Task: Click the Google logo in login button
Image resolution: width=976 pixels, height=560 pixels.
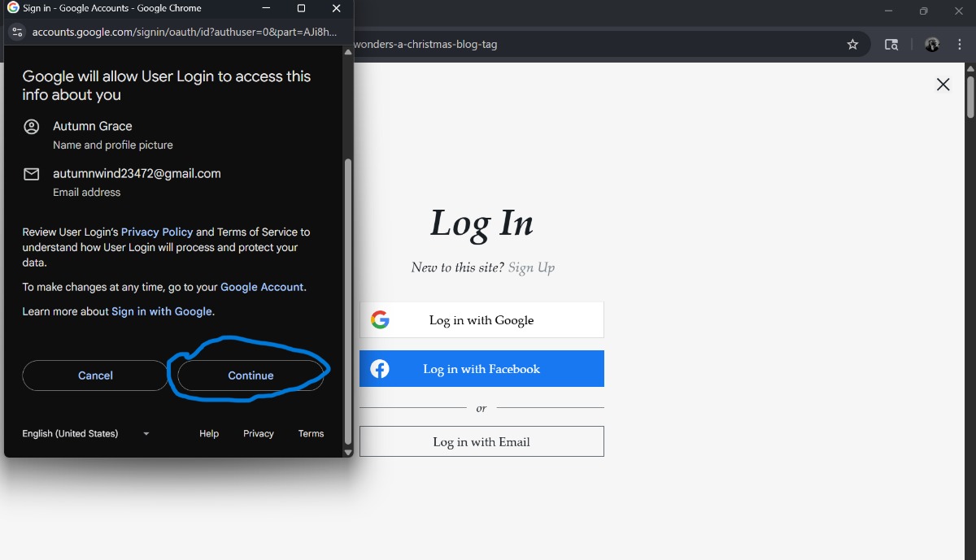Action: tap(380, 320)
